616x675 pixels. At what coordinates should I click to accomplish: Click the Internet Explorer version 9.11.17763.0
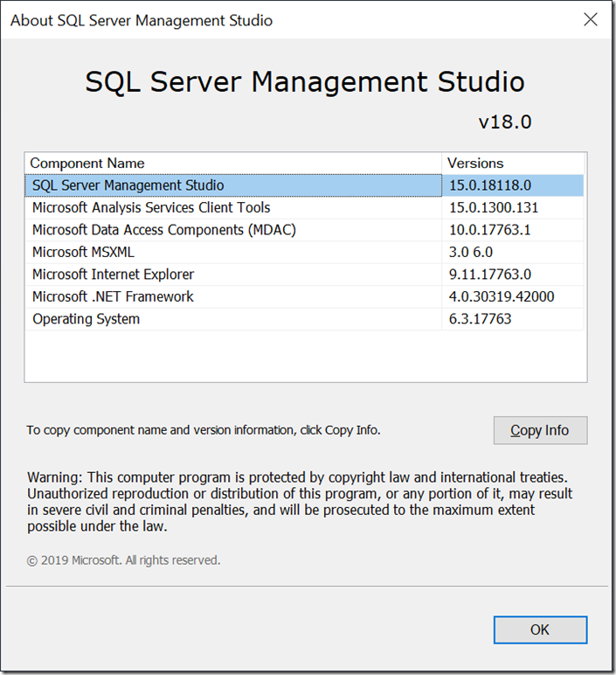[x=490, y=275]
